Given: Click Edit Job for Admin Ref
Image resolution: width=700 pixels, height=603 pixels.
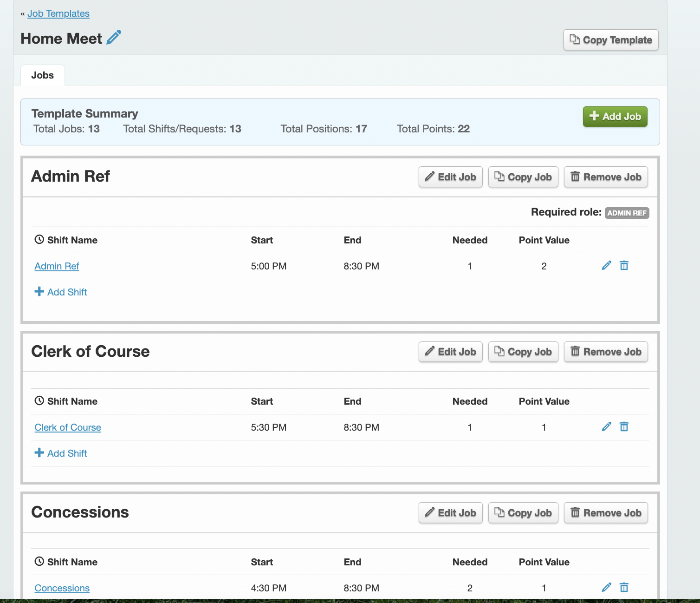Looking at the screenshot, I should [x=450, y=177].
